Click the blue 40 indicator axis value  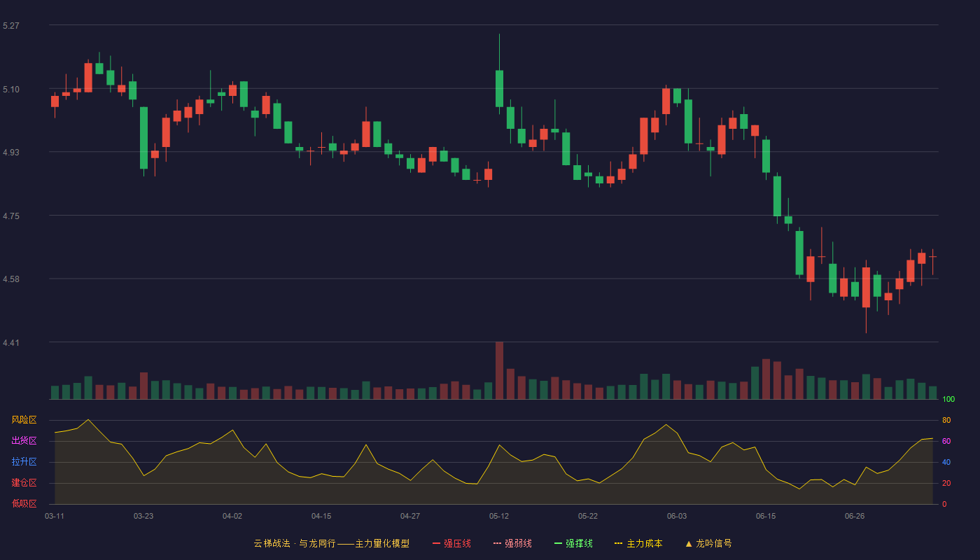point(946,462)
